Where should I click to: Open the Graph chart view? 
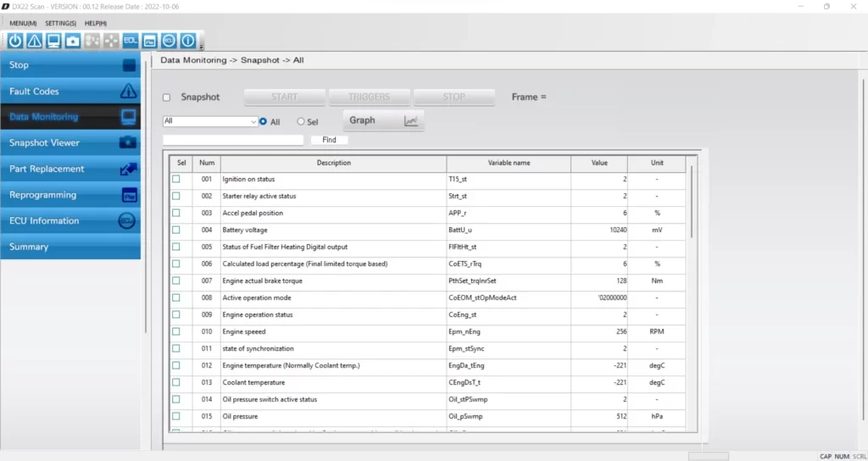pos(383,120)
